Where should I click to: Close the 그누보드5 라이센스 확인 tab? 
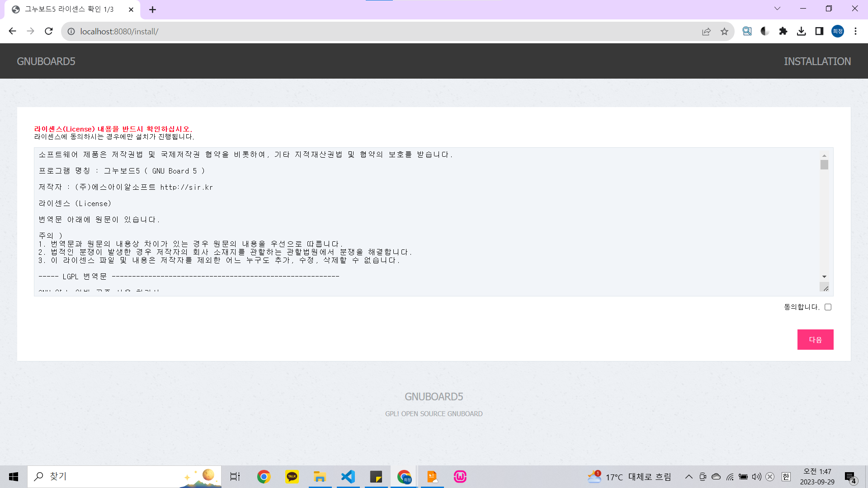pos(131,9)
